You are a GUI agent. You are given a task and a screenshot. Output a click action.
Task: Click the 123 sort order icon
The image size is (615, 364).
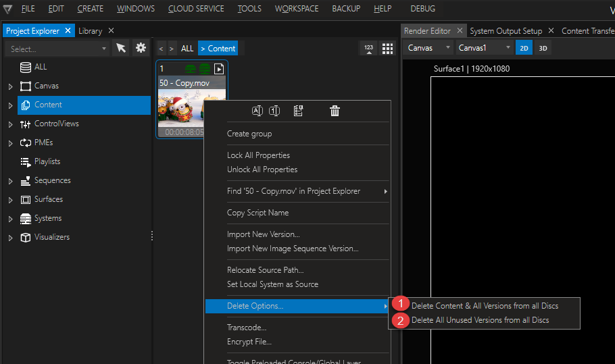(369, 48)
